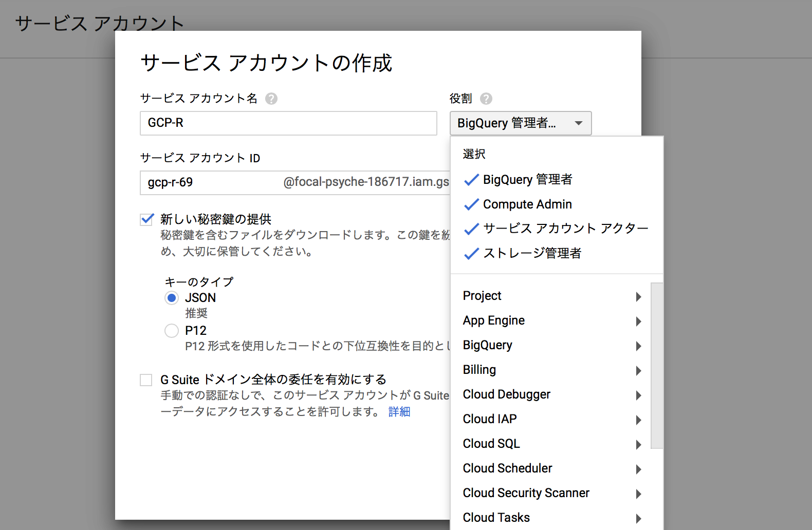The width and height of the screenshot is (812, 530).
Task: Expand the Cloud Scheduler role category
Action: coord(551,469)
